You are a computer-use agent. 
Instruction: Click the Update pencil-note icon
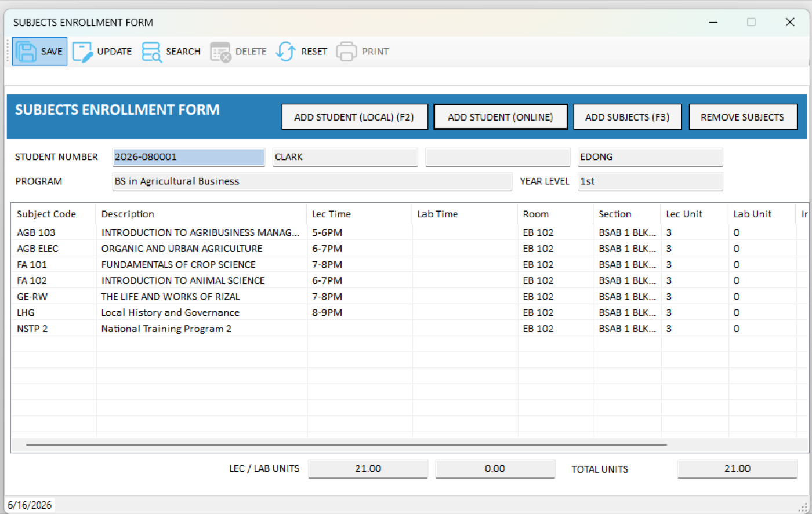tap(82, 52)
